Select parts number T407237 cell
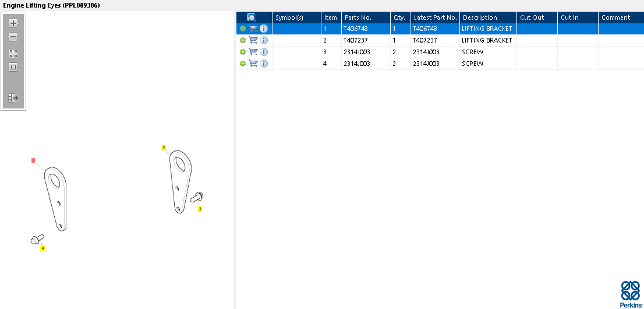The image size is (644, 309). (x=366, y=40)
